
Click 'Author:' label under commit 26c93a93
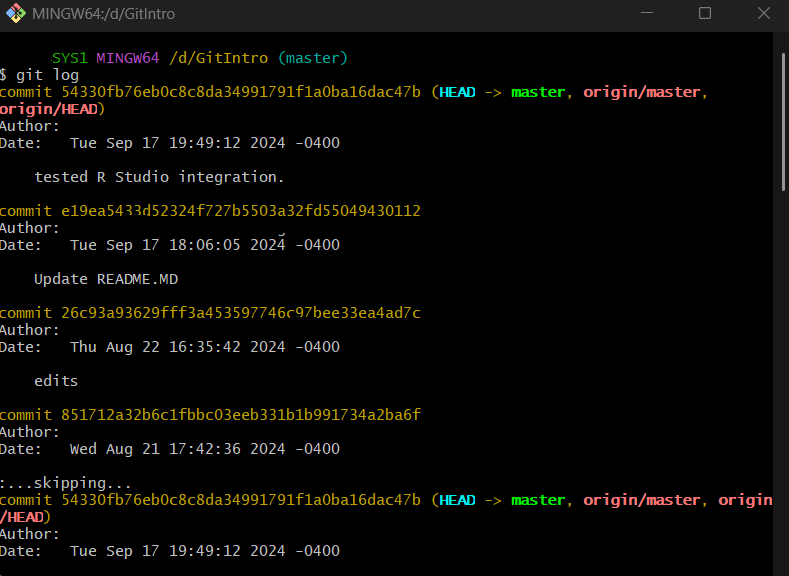(x=30, y=330)
